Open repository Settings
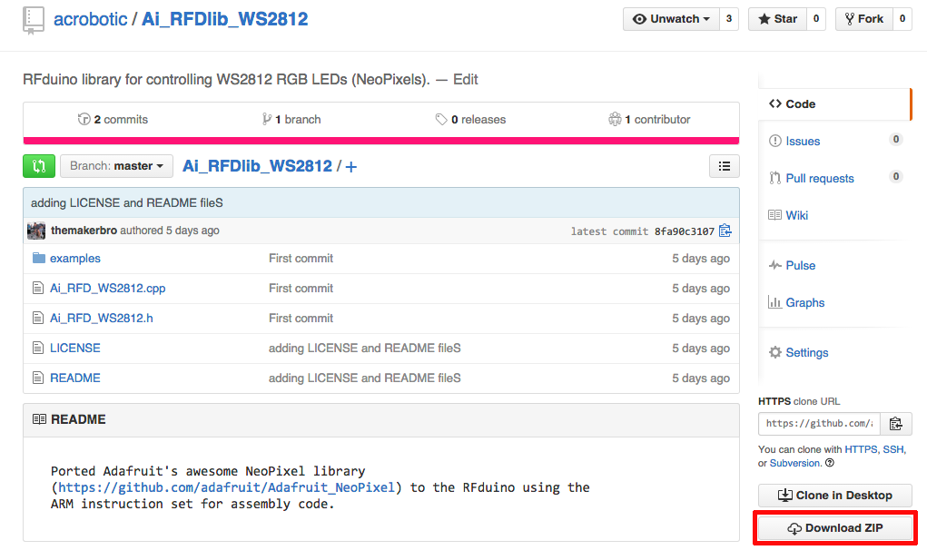 (x=807, y=353)
